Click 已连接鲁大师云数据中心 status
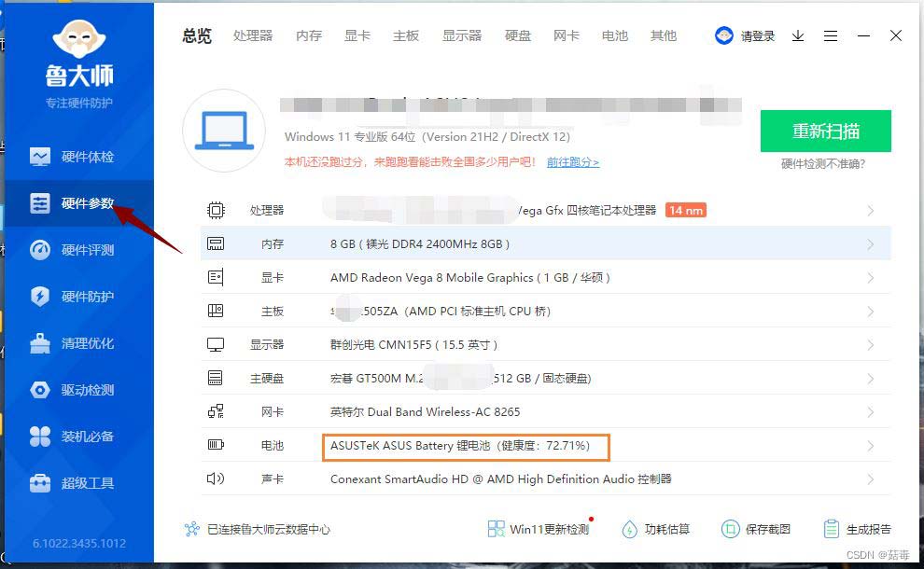The width and height of the screenshot is (924, 569). [257, 529]
